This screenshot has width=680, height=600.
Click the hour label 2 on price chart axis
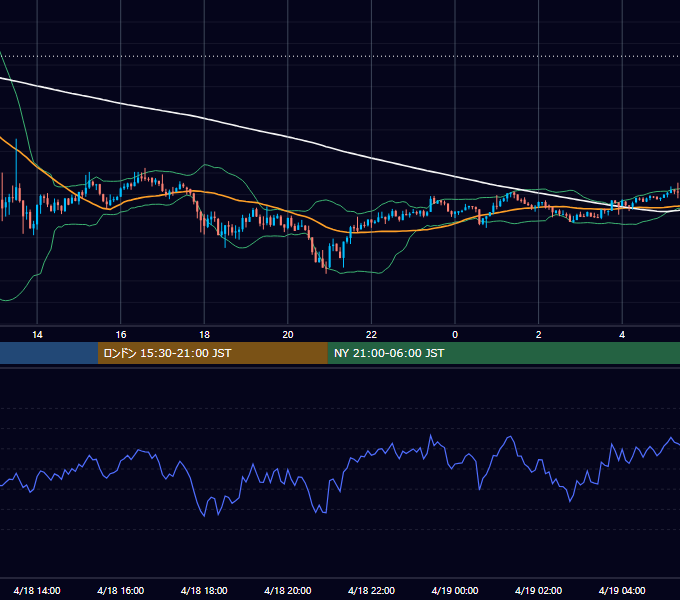click(539, 335)
